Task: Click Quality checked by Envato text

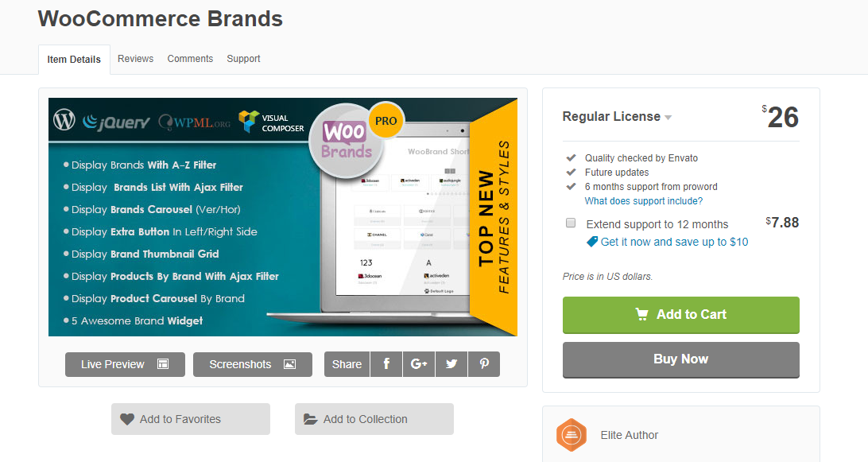Action: (641, 158)
